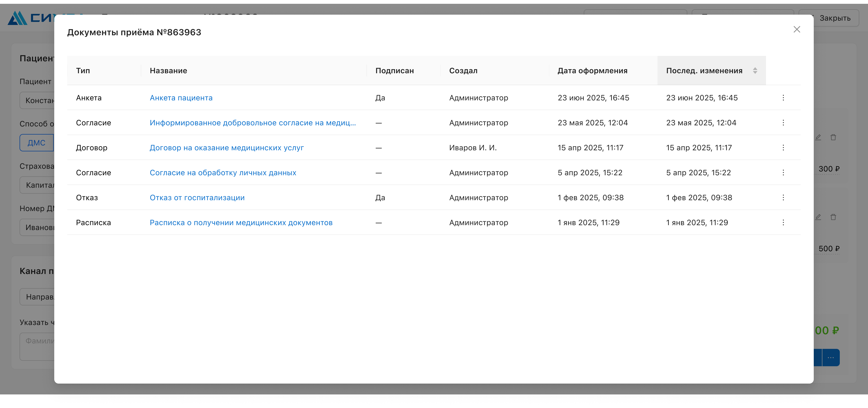Click the Расписка type cell
Viewport: 868px width, 408px height.
point(93,222)
